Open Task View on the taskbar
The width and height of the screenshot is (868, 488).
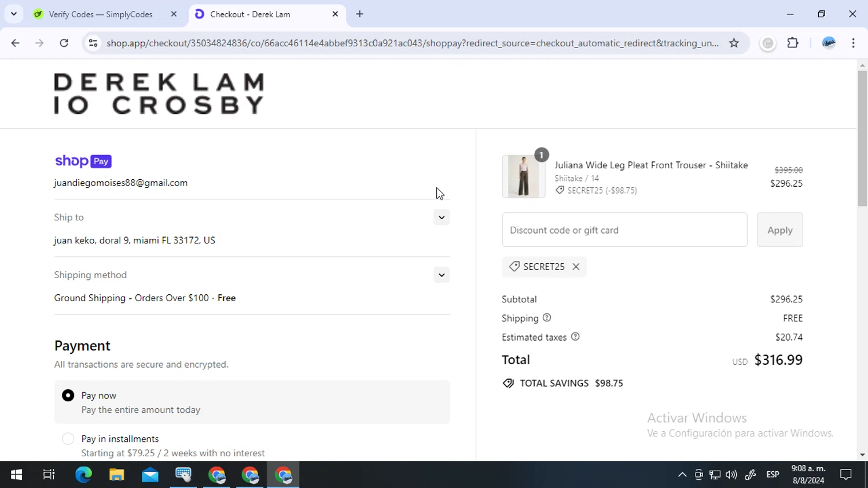(49, 475)
